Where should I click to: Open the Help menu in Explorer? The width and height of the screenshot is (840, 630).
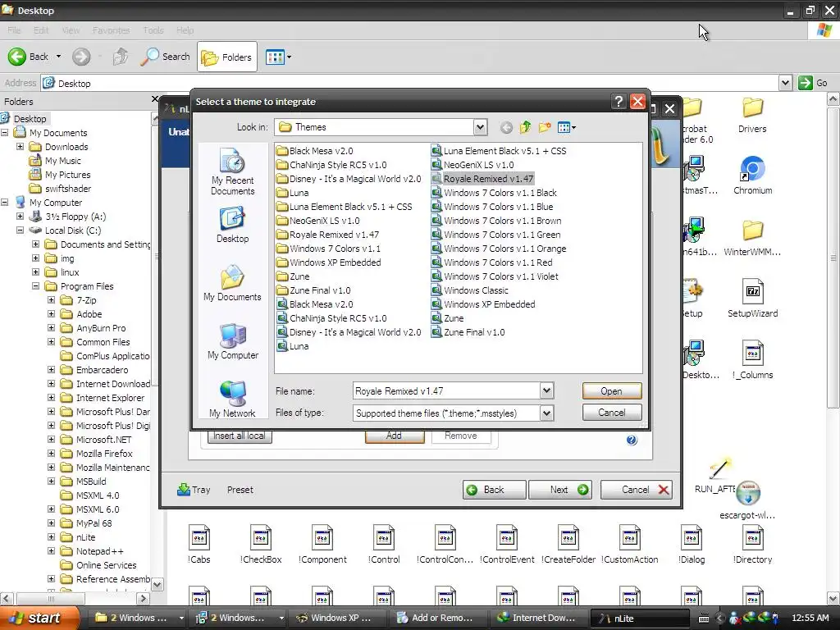point(185,30)
